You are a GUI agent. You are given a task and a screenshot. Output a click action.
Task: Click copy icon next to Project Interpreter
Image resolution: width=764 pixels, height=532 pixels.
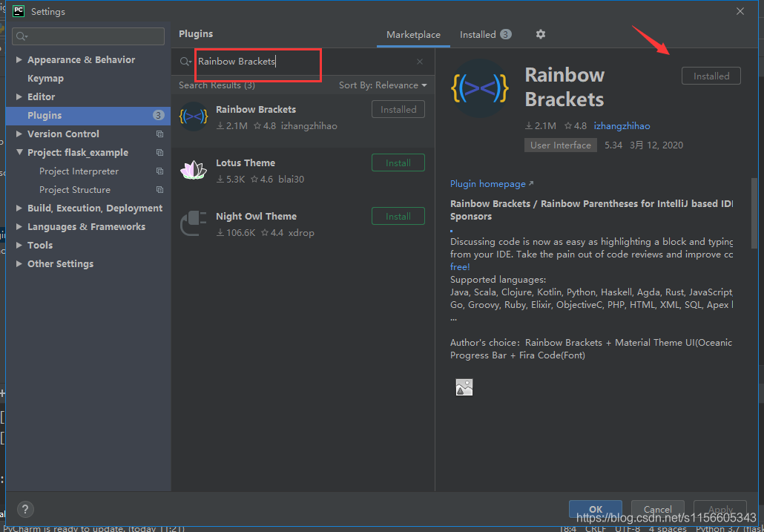click(159, 171)
